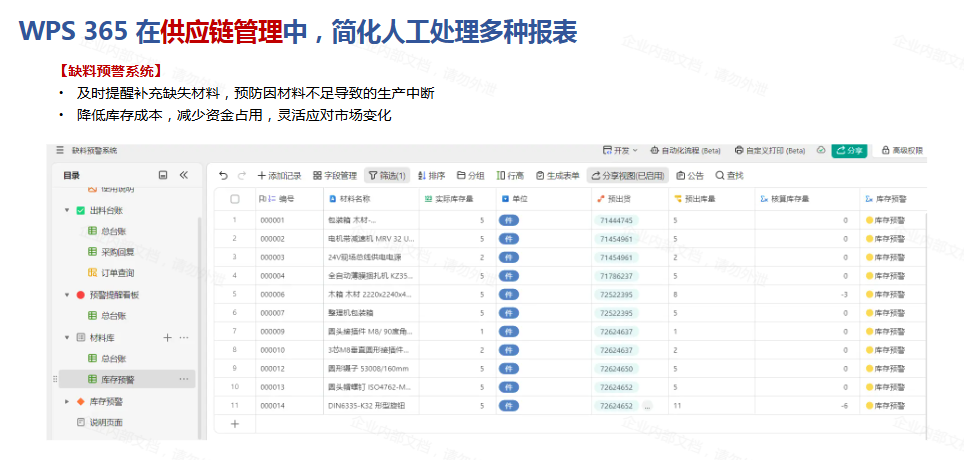Collapse the 材料库 folder
The width and height of the screenshot is (964, 460).
coord(66,338)
